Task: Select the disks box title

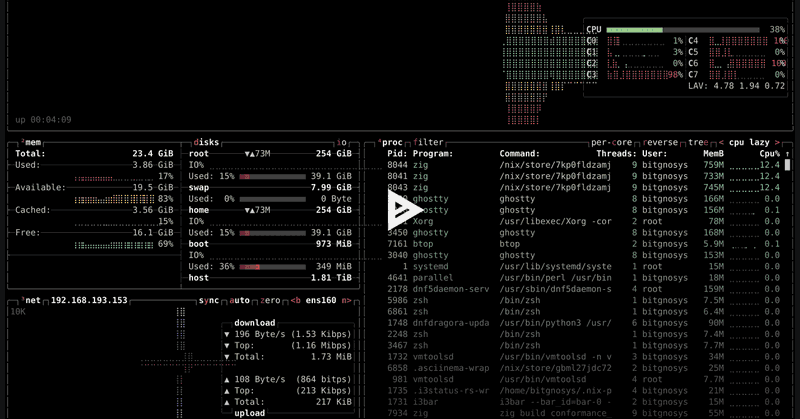Action: (206, 142)
